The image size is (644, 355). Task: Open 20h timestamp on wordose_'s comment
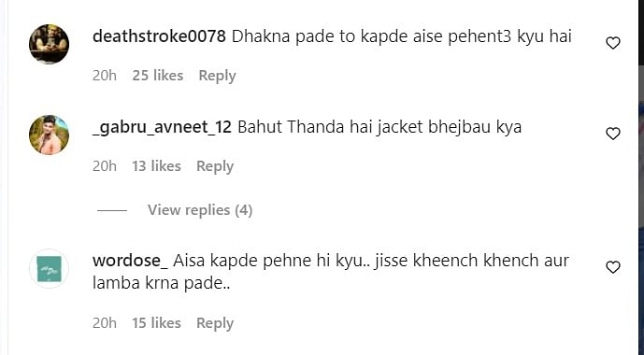(105, 323)
